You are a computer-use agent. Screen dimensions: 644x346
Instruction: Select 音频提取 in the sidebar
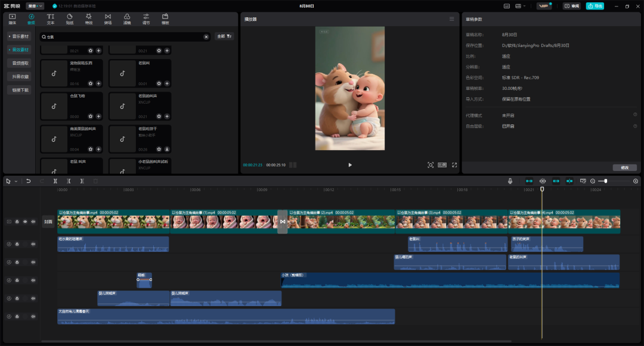(19, 63)
